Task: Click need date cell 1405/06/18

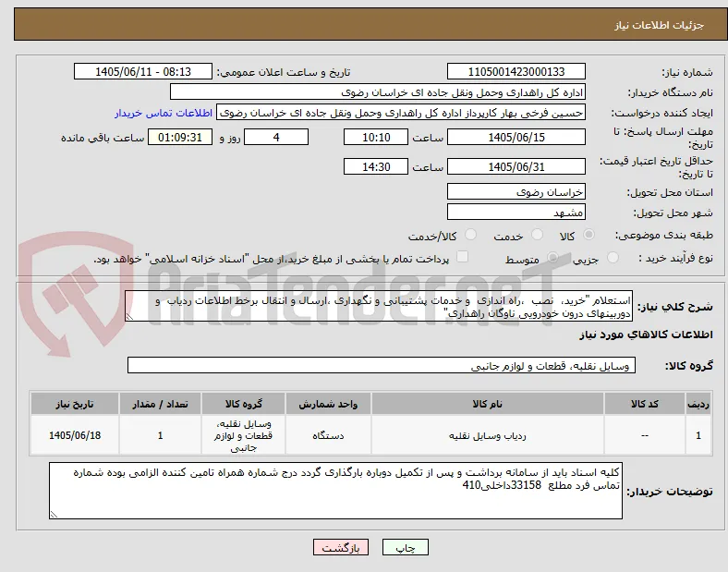Action: tap(75, 435)
